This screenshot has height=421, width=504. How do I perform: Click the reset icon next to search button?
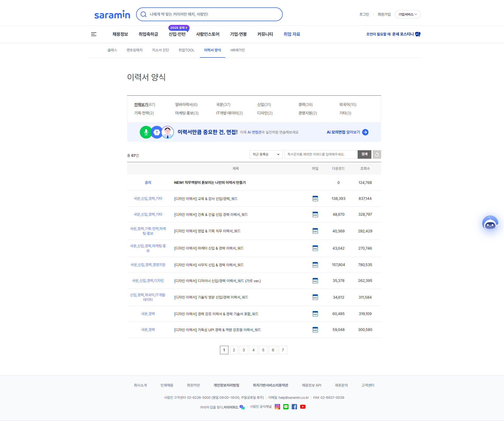pyautogui.click(x=377, y=154)
